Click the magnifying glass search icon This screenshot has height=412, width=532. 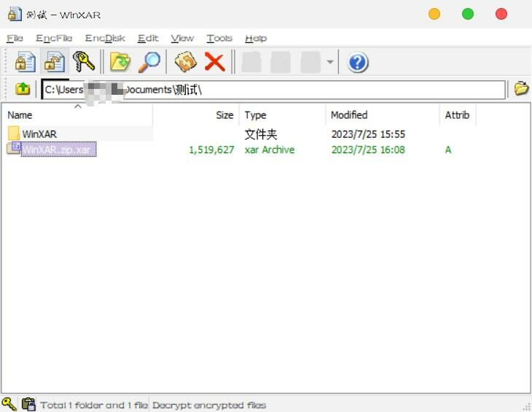point(149,62)
